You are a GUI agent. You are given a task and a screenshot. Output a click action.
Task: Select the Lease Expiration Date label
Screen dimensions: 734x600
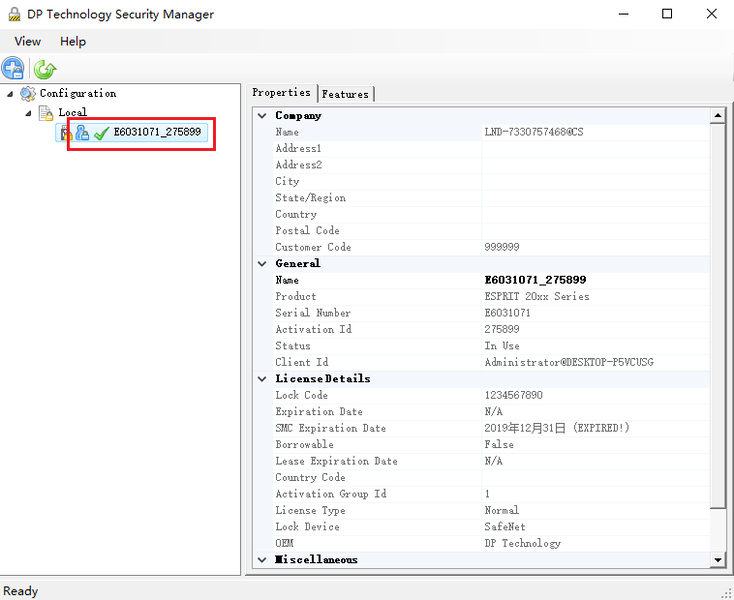336,461
